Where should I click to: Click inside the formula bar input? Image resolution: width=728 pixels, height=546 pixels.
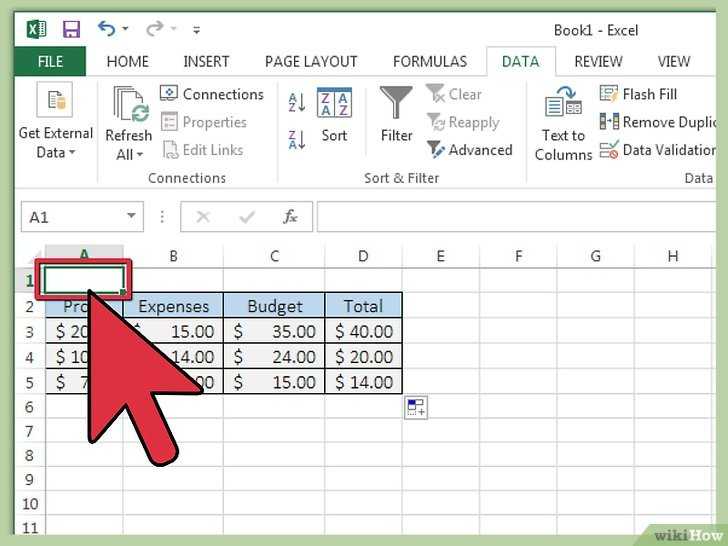[x=516, y=217]
